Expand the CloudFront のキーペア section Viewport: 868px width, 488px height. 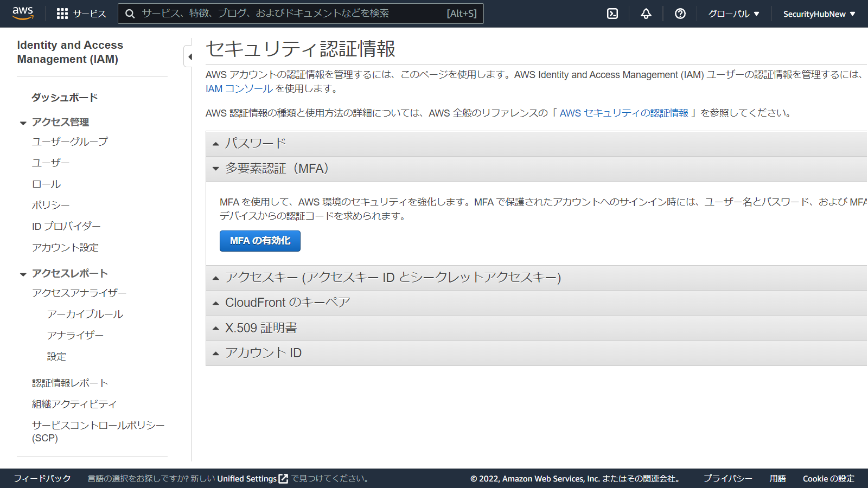tap(288, 303)
